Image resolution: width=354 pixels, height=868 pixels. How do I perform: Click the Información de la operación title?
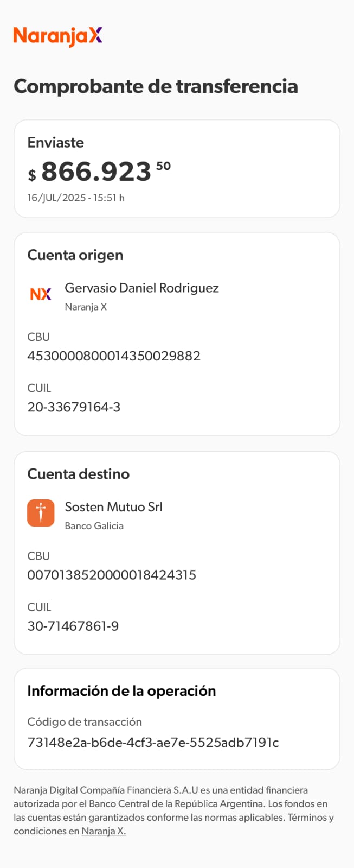click(121, 691)
